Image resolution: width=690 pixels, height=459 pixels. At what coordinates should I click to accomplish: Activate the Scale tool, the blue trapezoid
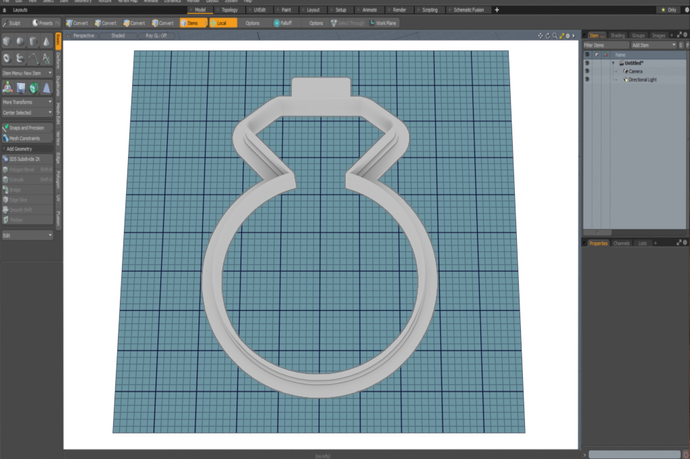tap(46, 88)
